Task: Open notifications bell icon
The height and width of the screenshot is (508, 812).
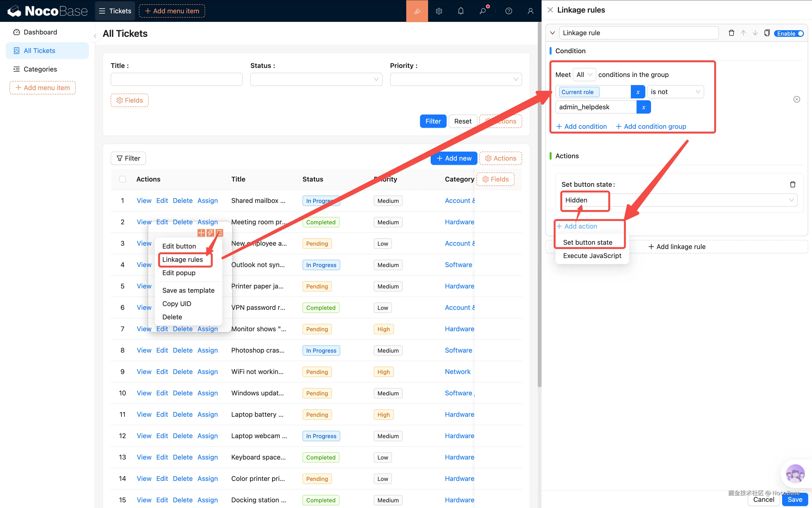Action: tap(461, 11)
